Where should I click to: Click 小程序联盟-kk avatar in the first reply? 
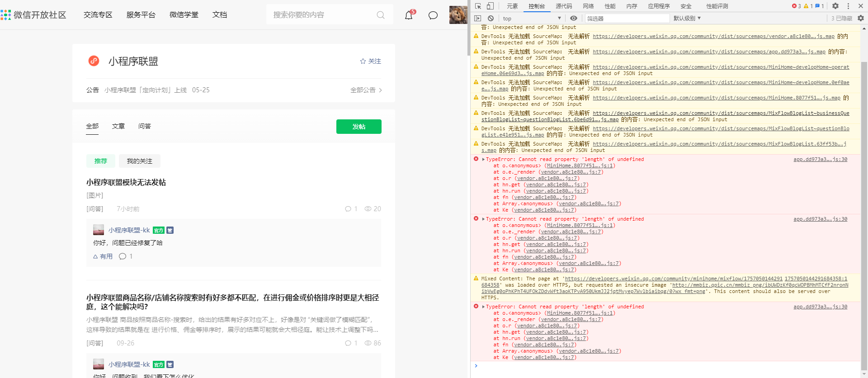point(99,230)
